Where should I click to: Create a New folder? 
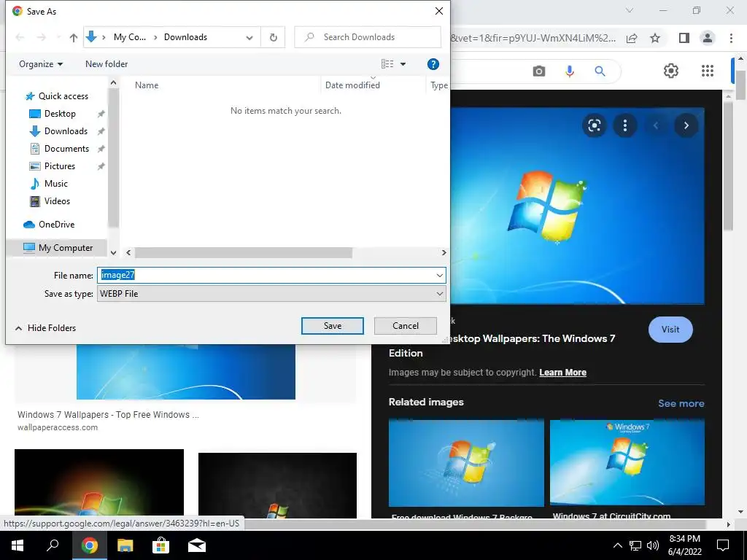click(107, 64)
